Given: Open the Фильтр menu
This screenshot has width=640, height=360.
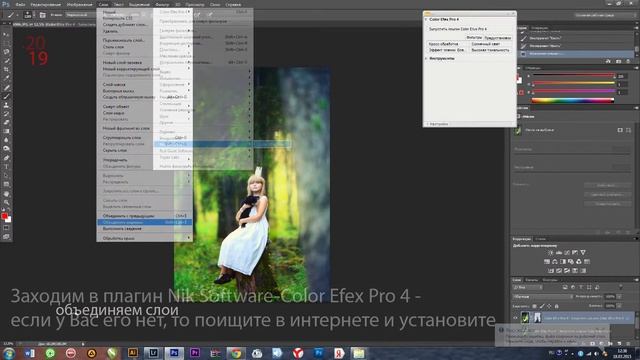Looking at the screenshot, I should click(162, 4).
